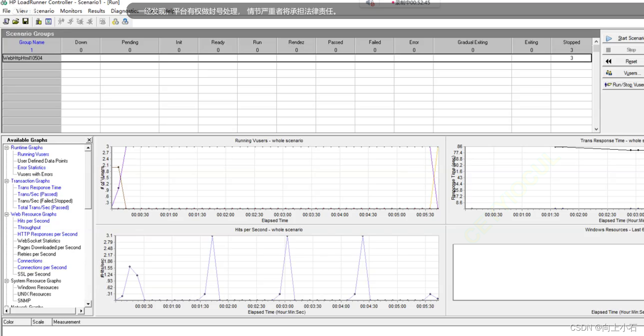Click the Run/Stop Vusers button

coord(623,84)
